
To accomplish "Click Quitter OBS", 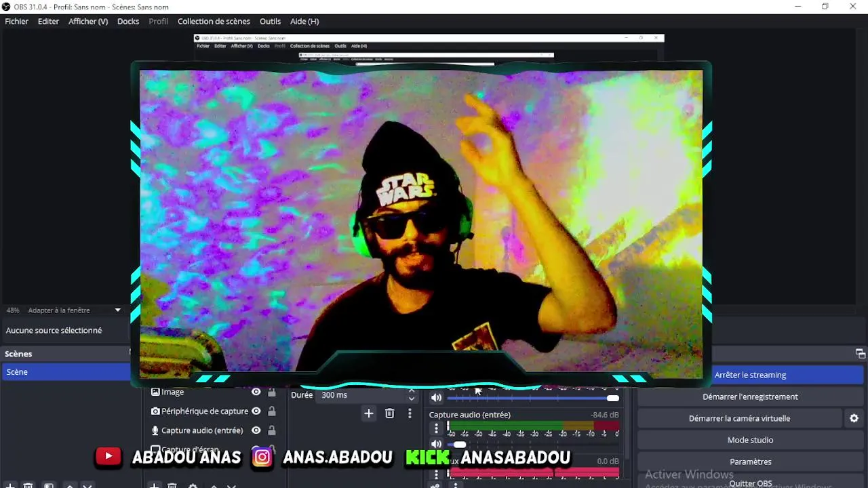I will [750, 483].
